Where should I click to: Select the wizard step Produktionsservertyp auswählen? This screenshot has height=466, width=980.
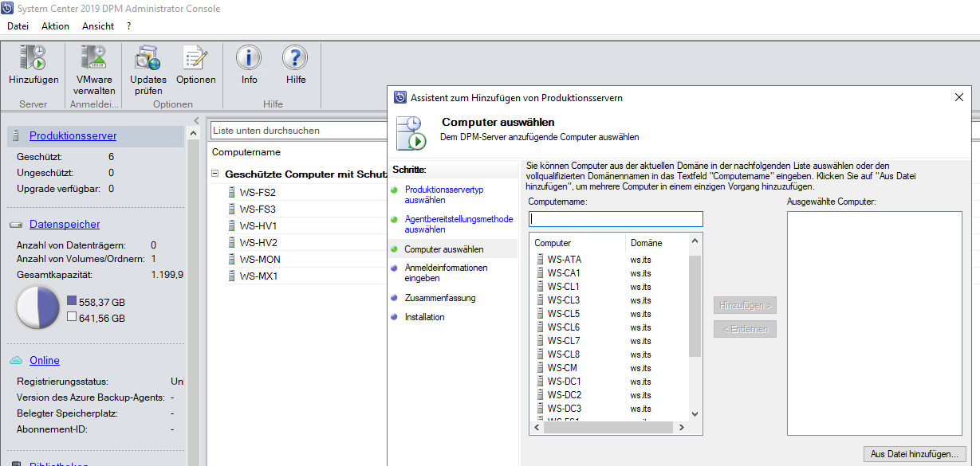[x=444, y=195]
